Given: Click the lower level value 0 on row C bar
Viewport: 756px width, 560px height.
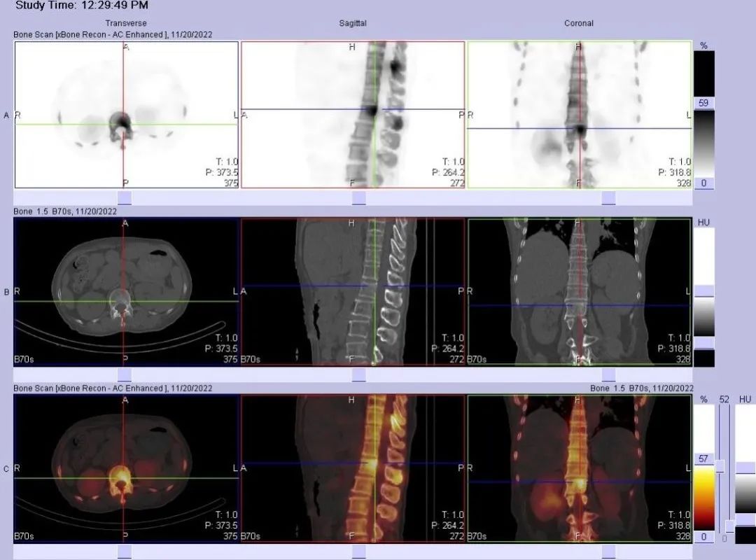Looking at the screenshot, I should coord(704,537).
